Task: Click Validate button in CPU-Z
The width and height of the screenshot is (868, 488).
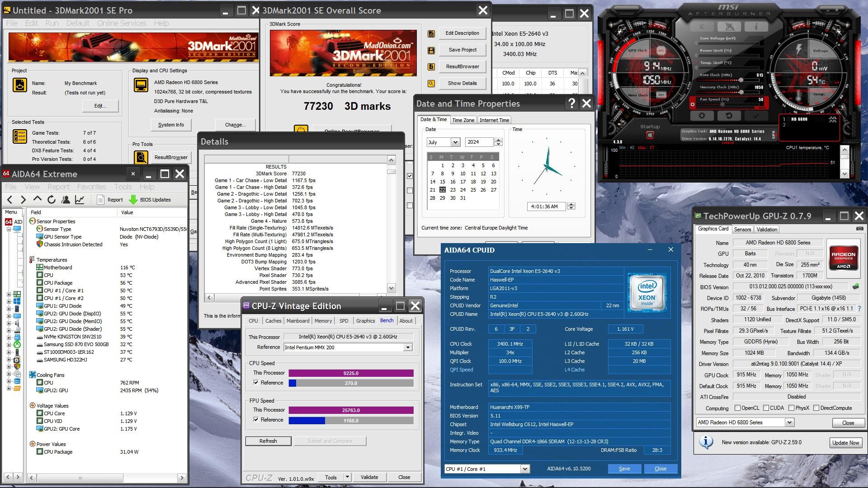Action: (x=369, y=477)
